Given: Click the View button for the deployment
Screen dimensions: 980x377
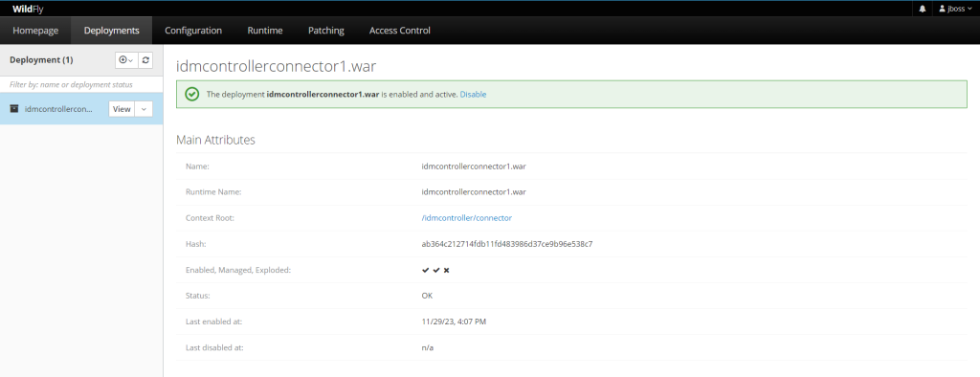Looking at the screenshot, I should pyautogui.click(x=122, y=109).
